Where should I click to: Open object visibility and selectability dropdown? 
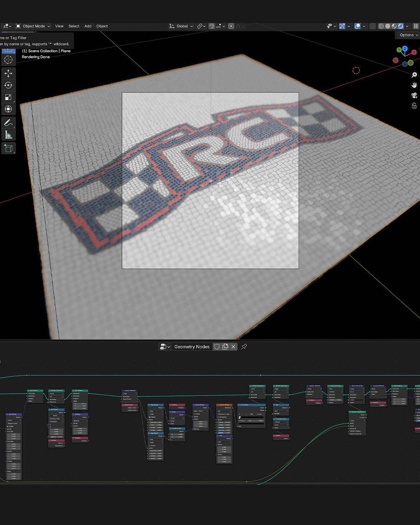(x=332, y=26)
